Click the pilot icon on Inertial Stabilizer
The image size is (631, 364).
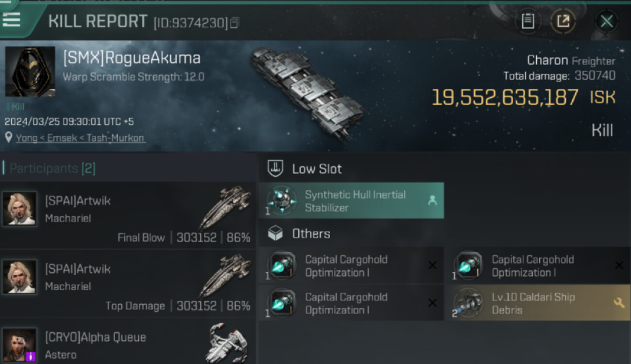(x=432, y=200)
